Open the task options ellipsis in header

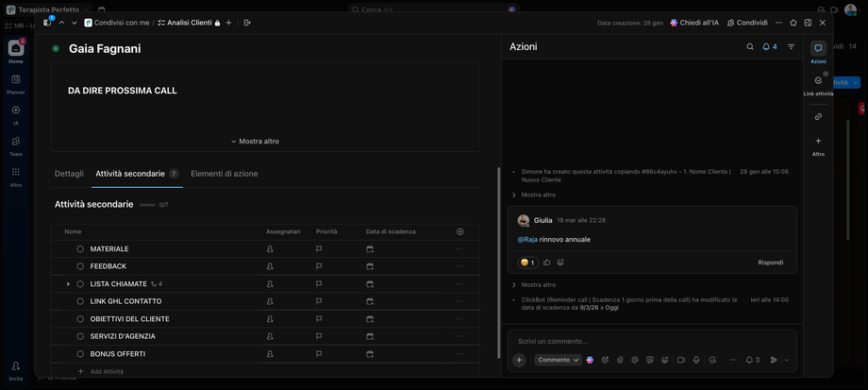(x=779, y=23)
